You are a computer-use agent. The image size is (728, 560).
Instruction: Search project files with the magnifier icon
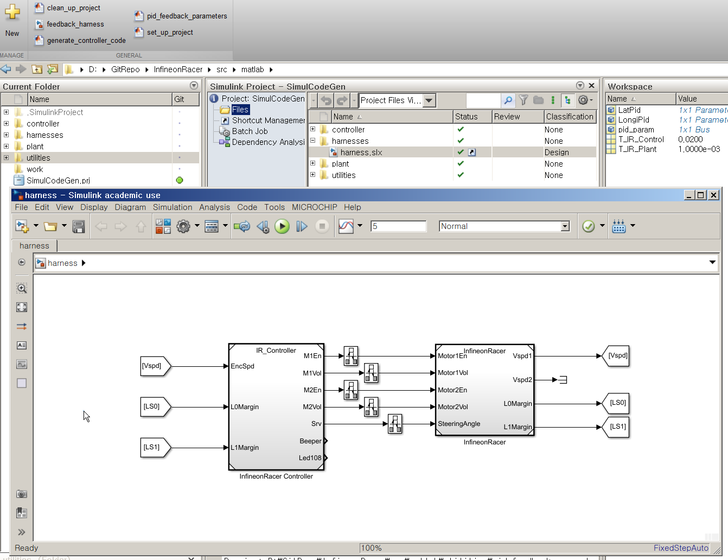click(508, 100)
